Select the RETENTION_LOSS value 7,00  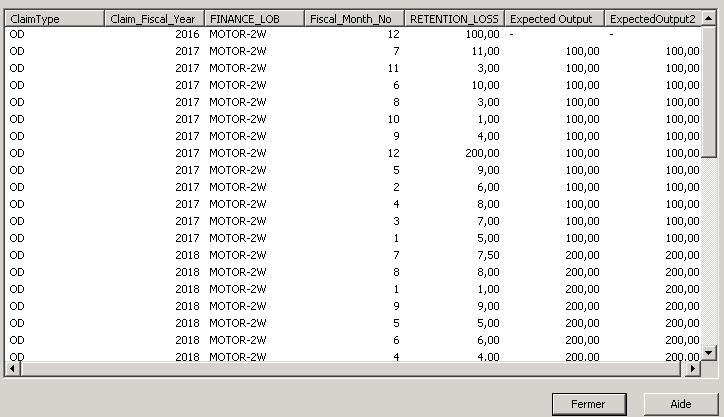(488, 221)
